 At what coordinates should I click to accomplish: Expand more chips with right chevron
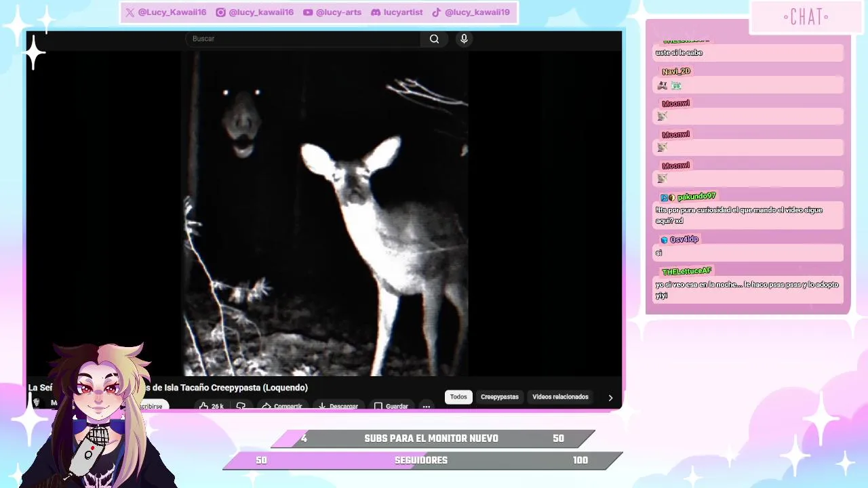[610, 398]
